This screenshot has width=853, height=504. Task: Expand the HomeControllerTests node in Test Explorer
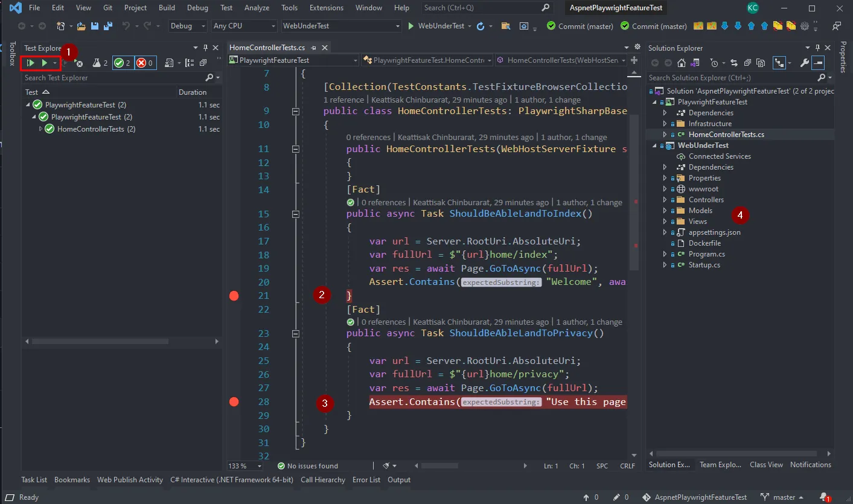click(41, 129)
